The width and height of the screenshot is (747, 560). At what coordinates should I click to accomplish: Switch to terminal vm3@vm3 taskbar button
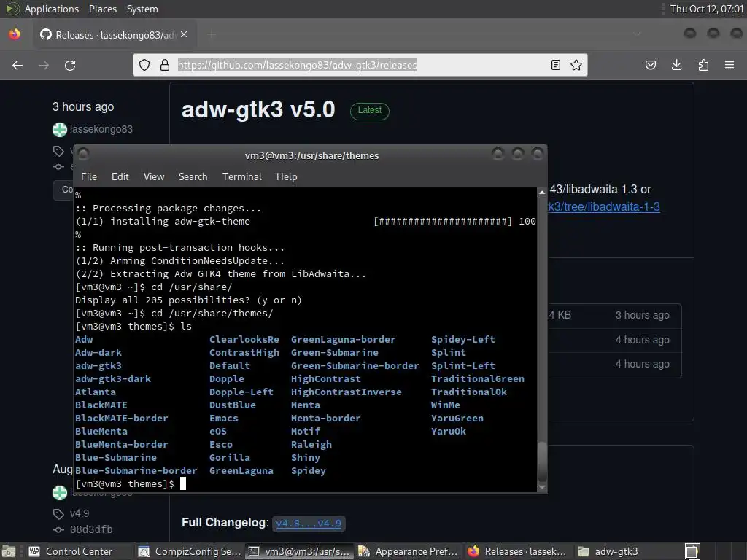(299, 551)
